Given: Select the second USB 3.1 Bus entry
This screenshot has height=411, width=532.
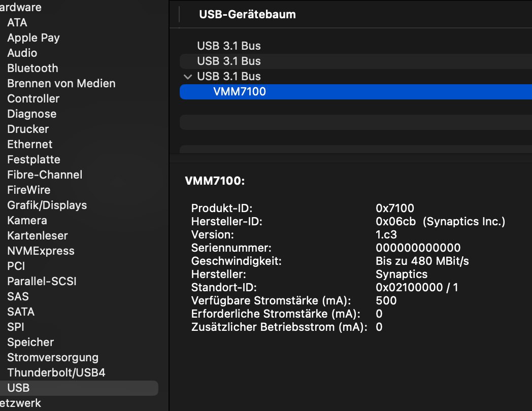Looking at the screenshot, I should coord(228,61).
